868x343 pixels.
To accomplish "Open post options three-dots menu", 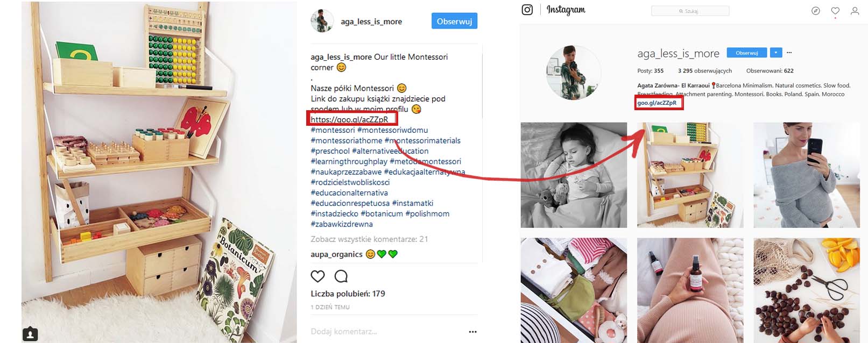I will [x=472, y=332].
